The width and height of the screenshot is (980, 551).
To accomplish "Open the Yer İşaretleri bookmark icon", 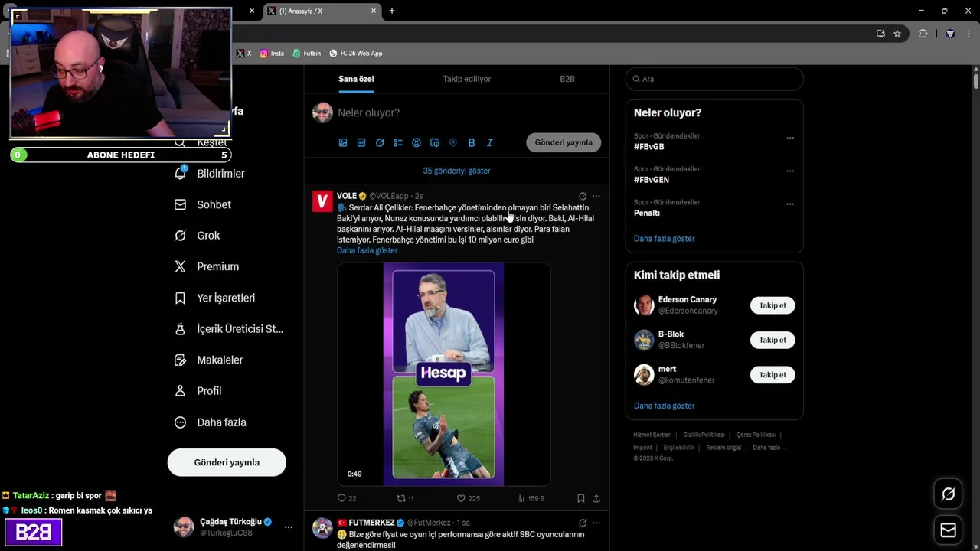I will point(180,298).
